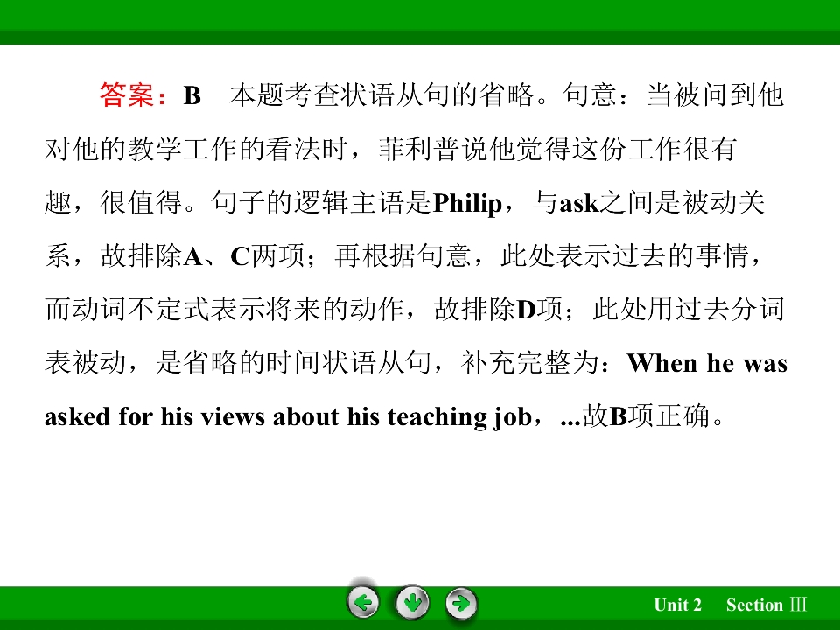
Task: Click the bold word ask before 之间
Action: pyautogui.click(x=579, y=204)
